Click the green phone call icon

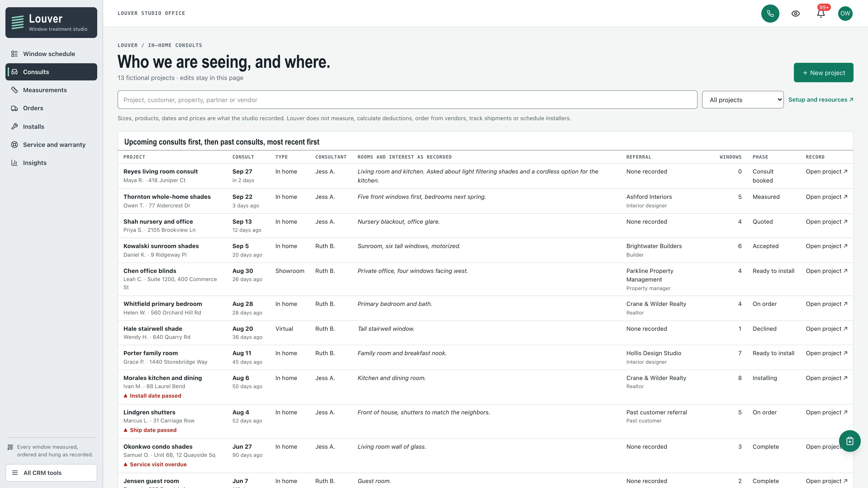pos(770,14)
